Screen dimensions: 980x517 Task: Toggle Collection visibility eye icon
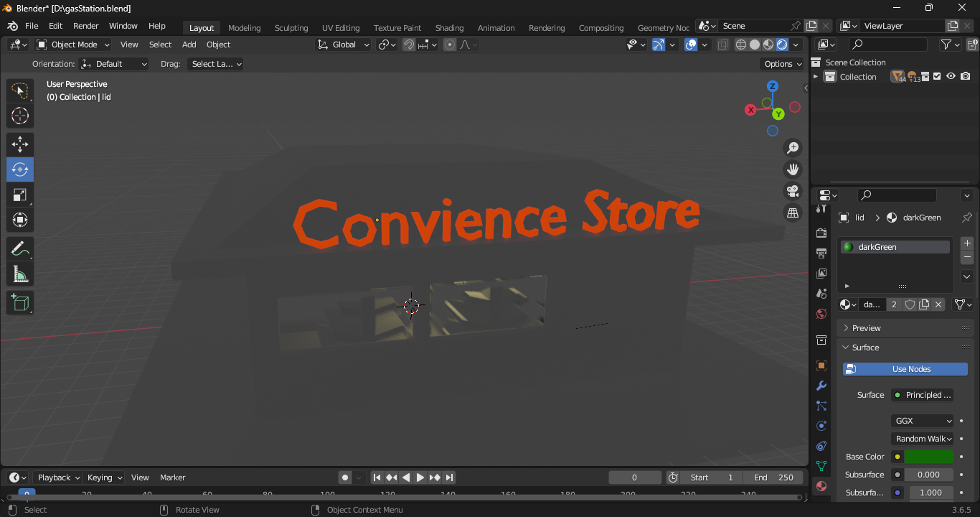tap(951, 77)
